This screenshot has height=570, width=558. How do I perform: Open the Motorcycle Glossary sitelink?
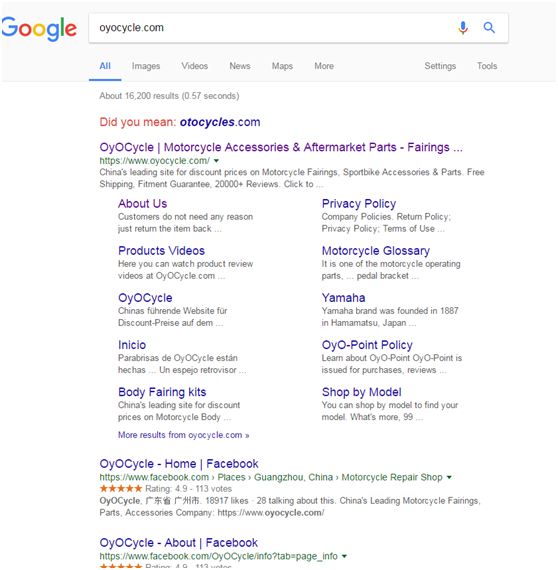point(376,251)
